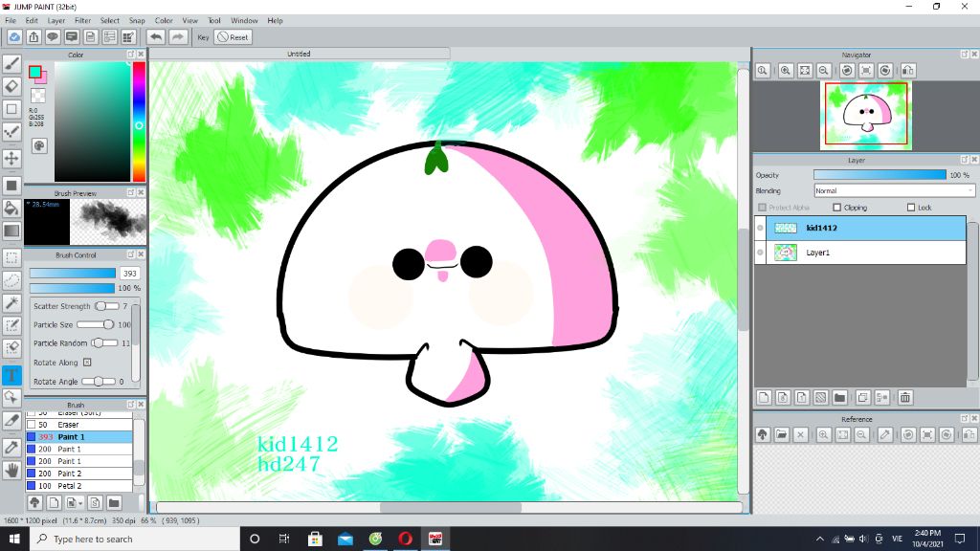
Task: Adjust the layer Opacity slider
Action: 880,175
